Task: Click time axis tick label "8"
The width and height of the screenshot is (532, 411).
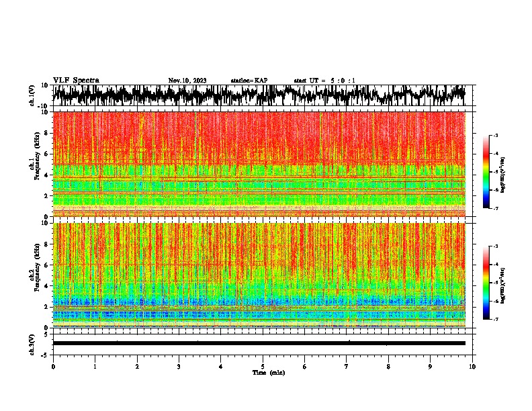Action: (x=388, y=367)
